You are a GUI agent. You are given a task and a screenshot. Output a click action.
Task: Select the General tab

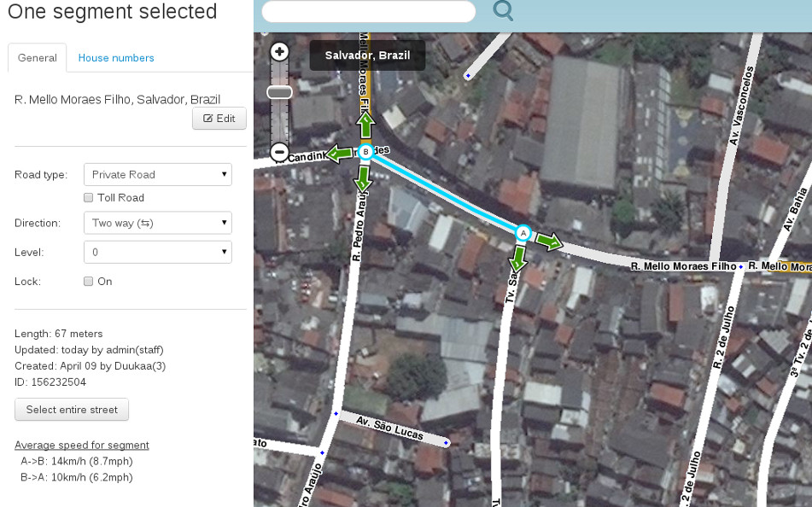pyautogui.click(x=37, y=58)
